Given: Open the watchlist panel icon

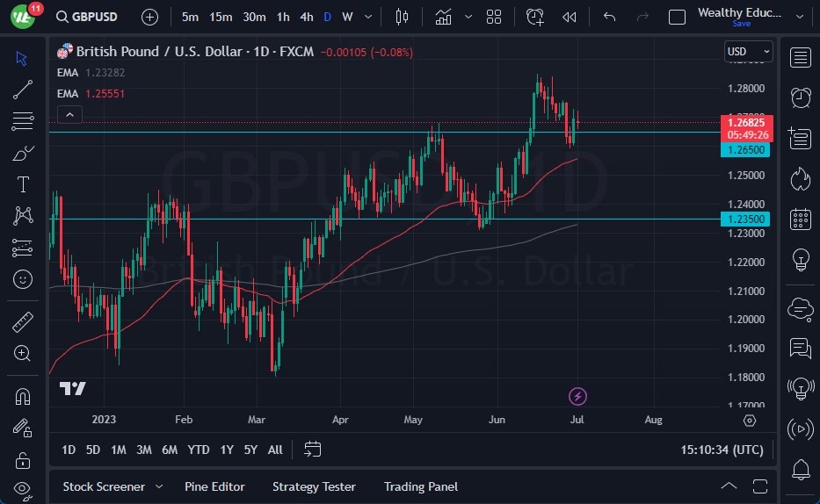Looking at the screenshot, I should pos(800,58).
